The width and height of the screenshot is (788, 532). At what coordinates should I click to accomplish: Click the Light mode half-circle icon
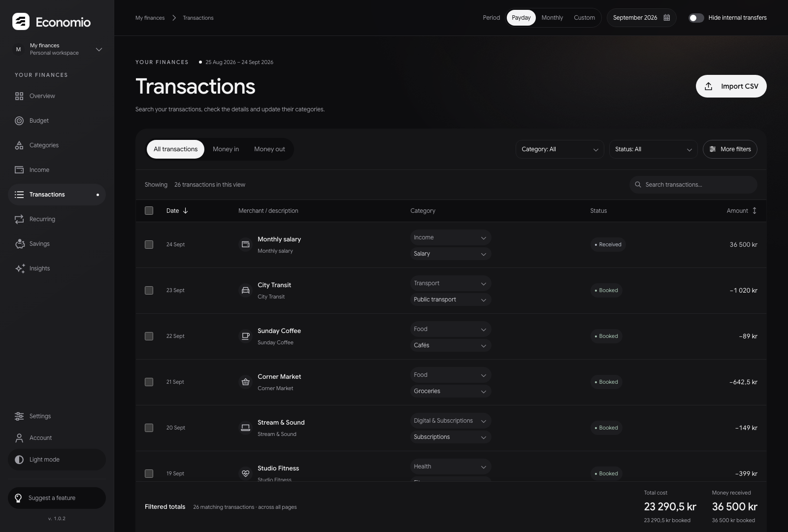19,460
